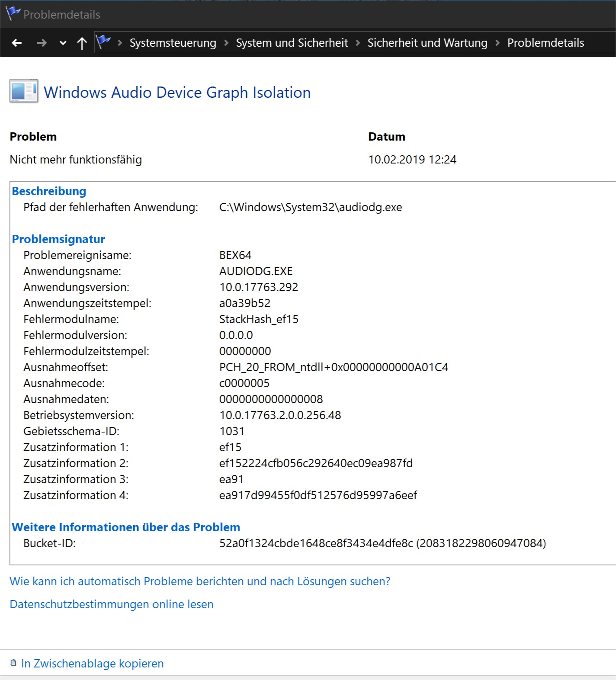This screenshot has height=680, width=616.
Task: Select event name value BEX64
Action: 235,255
